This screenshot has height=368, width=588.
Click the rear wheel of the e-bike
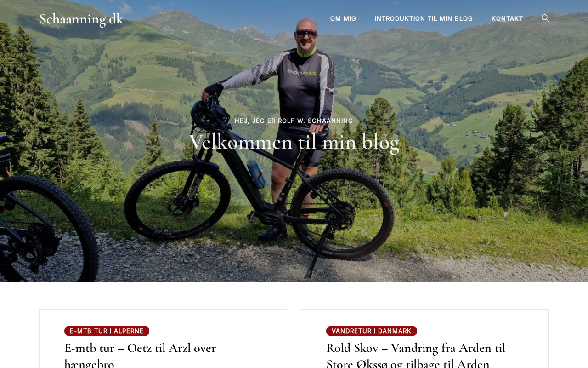342,214
